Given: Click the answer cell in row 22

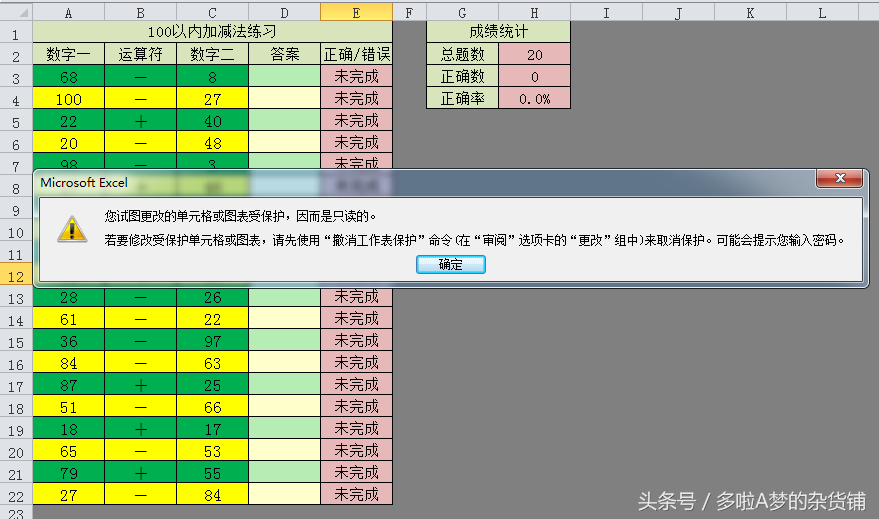Looking at the screenshot, I should [x=284, y=494].
